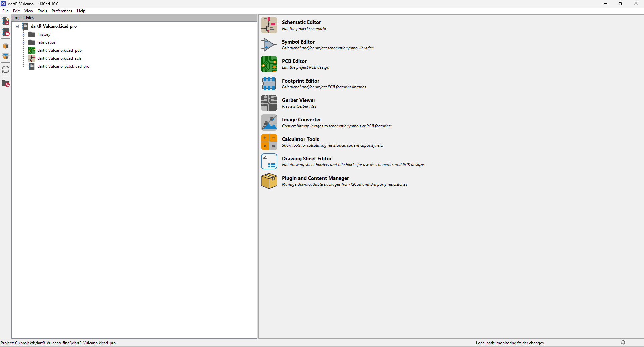
Task: Expand the fabrication folder
Action: pyautogui.click(x=24, y=42)
